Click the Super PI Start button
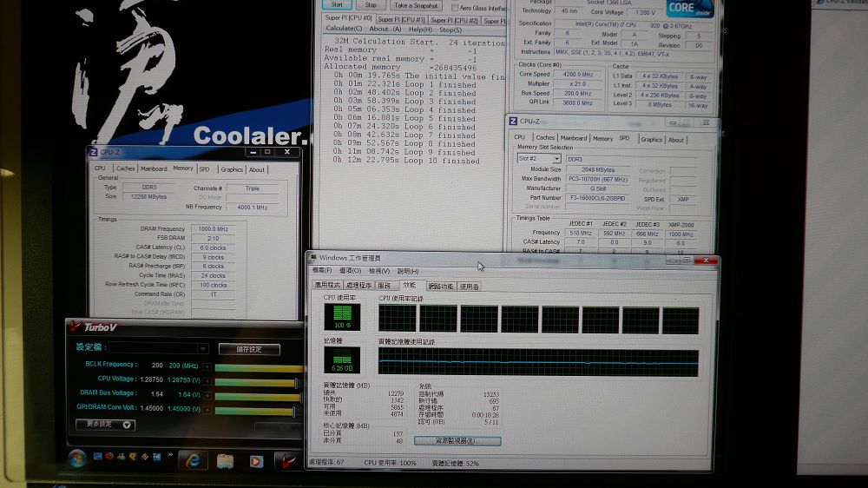This screenshot has width=868, height=488. (337, 5)
